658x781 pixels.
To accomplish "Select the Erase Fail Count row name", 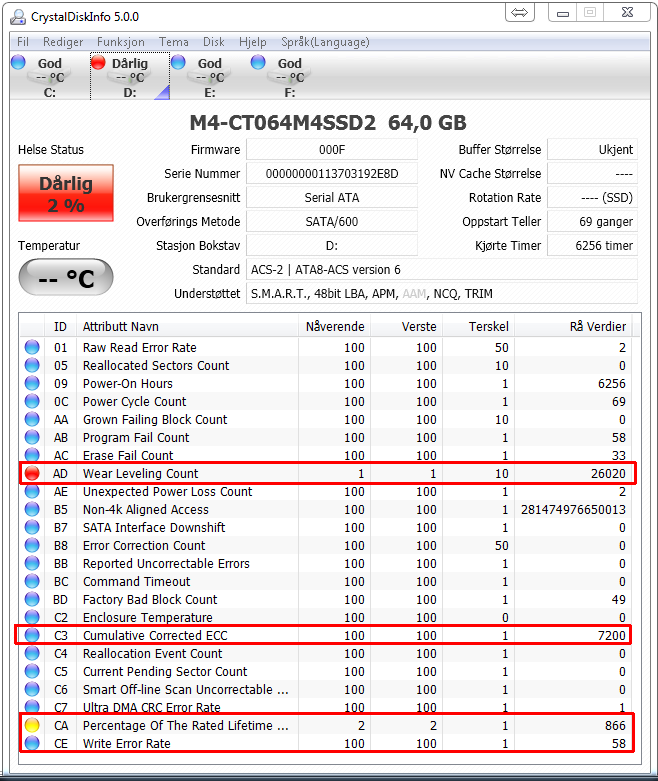I will tap(128, 455).
